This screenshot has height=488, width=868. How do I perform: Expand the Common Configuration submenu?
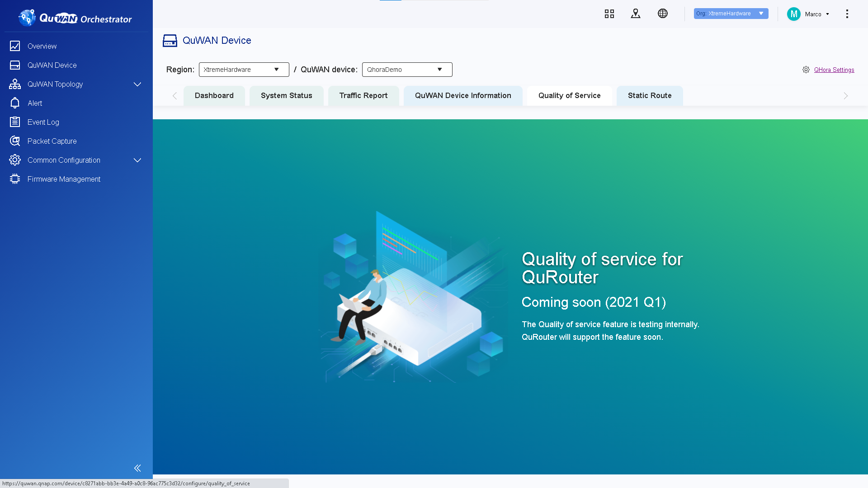click(x=137, y=160)
